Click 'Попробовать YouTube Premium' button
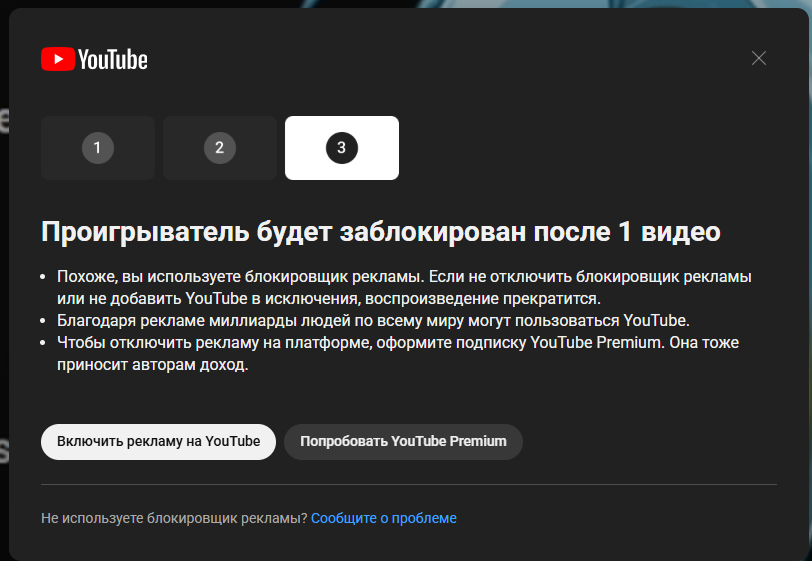 click(x=403, y=442)
